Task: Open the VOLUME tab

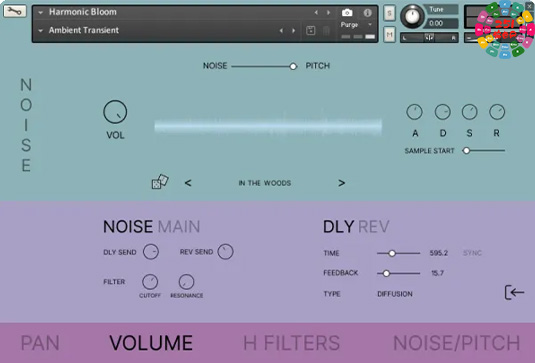Action: tap(151, 343)
